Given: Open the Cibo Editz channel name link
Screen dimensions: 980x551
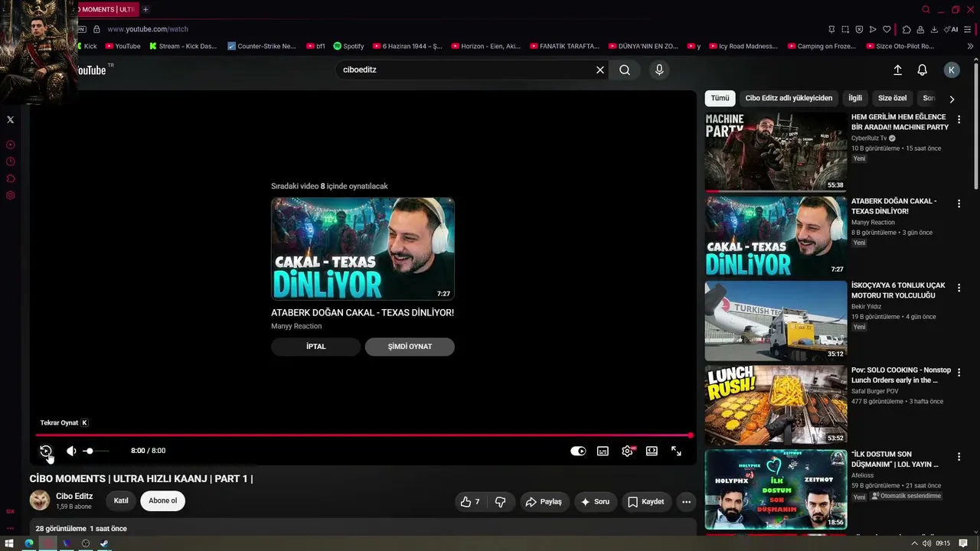Looking at the screenshot, I should 74,497.
